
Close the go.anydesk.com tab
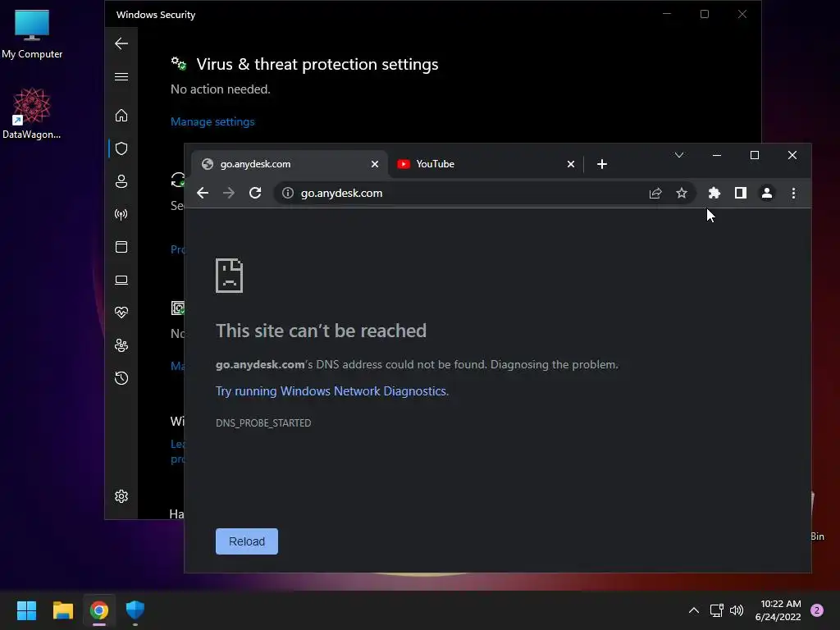click(x=375, y=164)
